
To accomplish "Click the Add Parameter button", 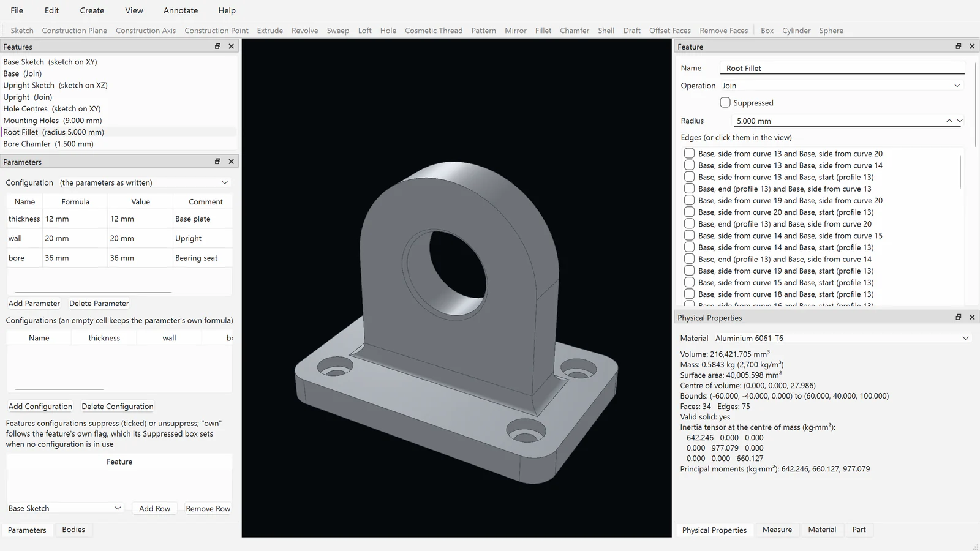I will coord(34,303).
